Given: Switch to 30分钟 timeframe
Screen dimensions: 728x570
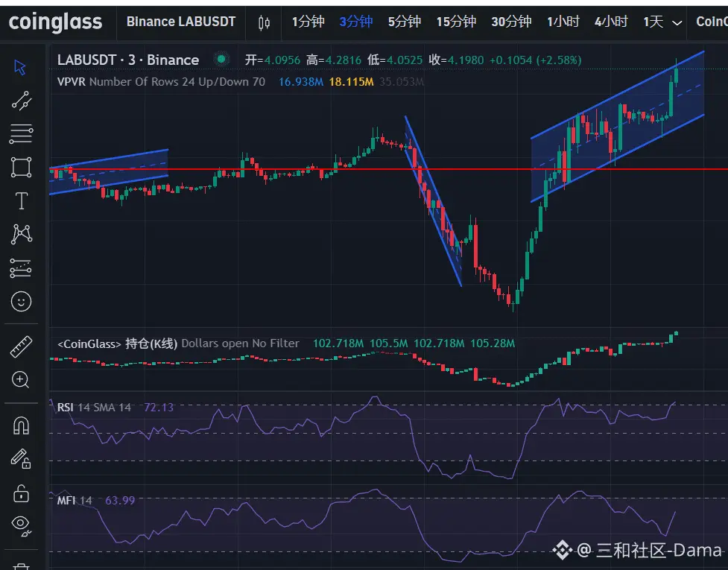Looking at the screenshot, I should tap(511, 22).
